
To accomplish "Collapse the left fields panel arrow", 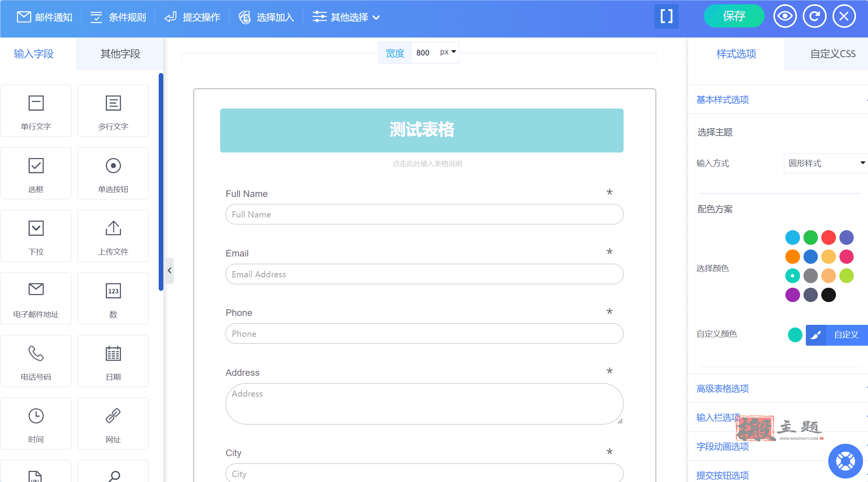I will (169, 271).
